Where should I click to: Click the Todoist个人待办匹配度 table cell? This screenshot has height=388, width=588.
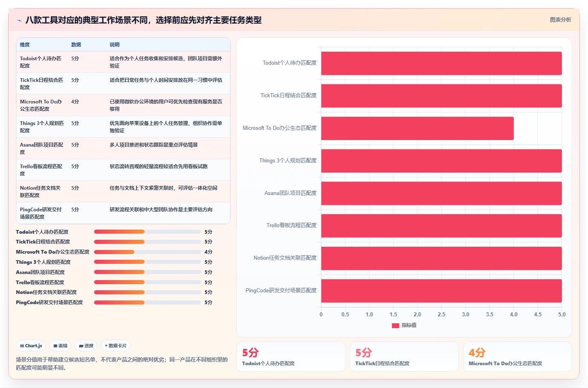(42, 62)
